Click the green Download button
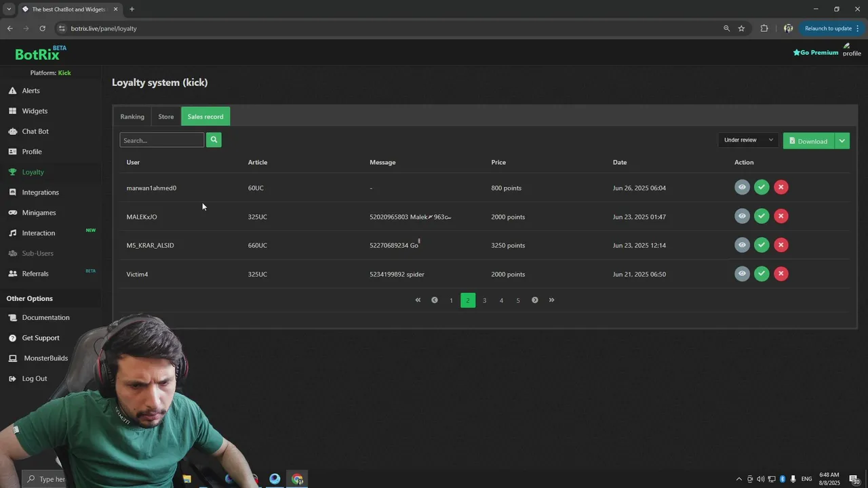 click(808, 141)
